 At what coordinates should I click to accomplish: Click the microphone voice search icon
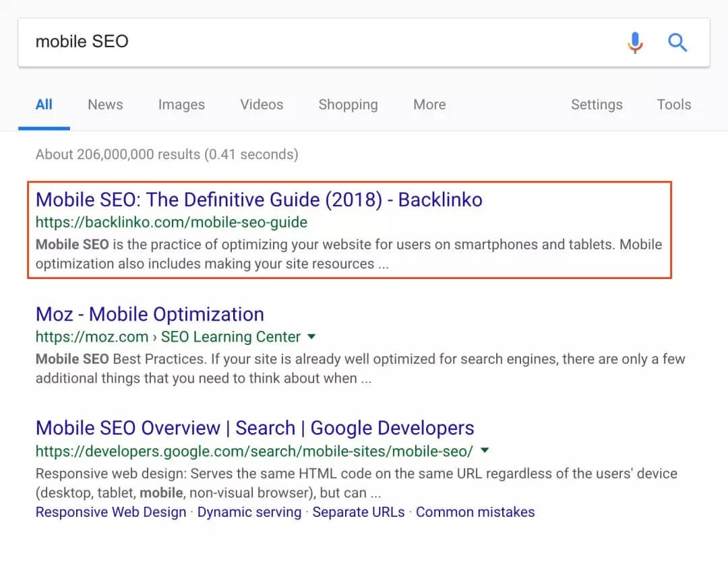(x=634, y=42)
